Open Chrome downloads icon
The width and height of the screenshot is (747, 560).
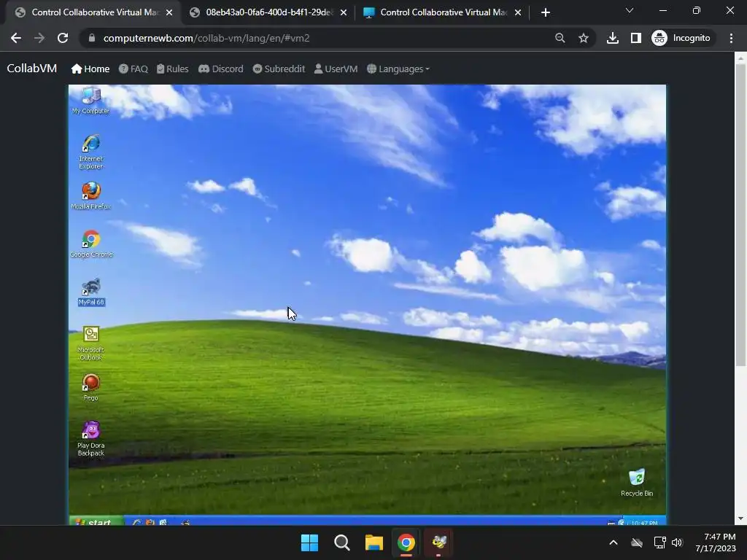click(613, 38)
